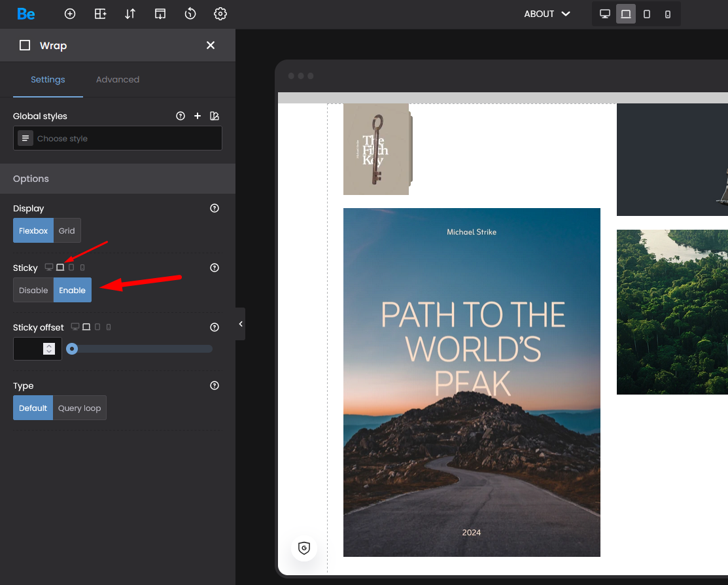
Task: Switch preview to mobile device icon in top bar
Action: pyautogui.click(x=667, y=14)
